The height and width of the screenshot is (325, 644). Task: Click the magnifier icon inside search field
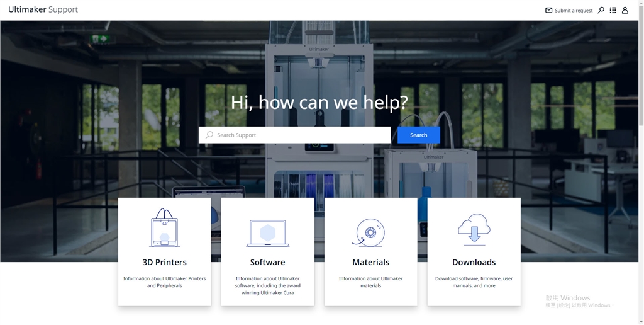(x=209, y=135)
